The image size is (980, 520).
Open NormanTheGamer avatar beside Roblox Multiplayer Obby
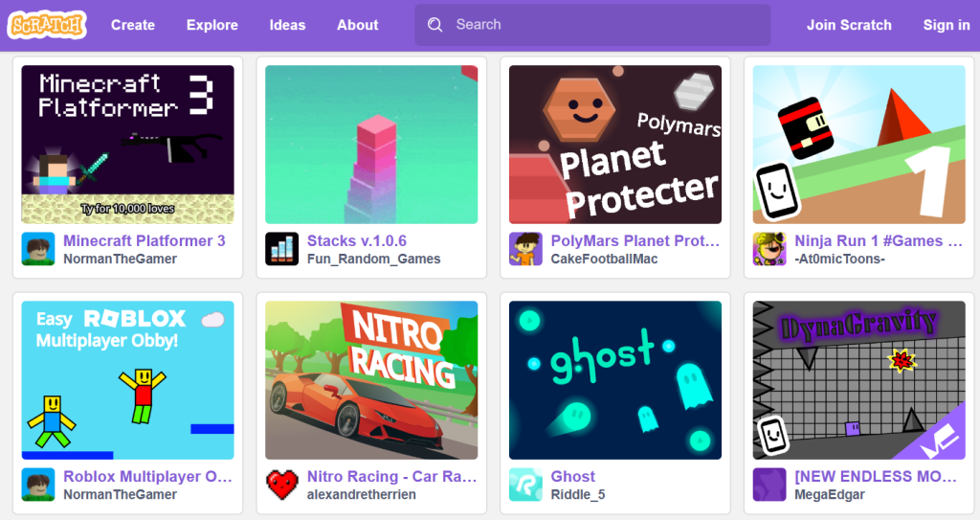point(38,485)
